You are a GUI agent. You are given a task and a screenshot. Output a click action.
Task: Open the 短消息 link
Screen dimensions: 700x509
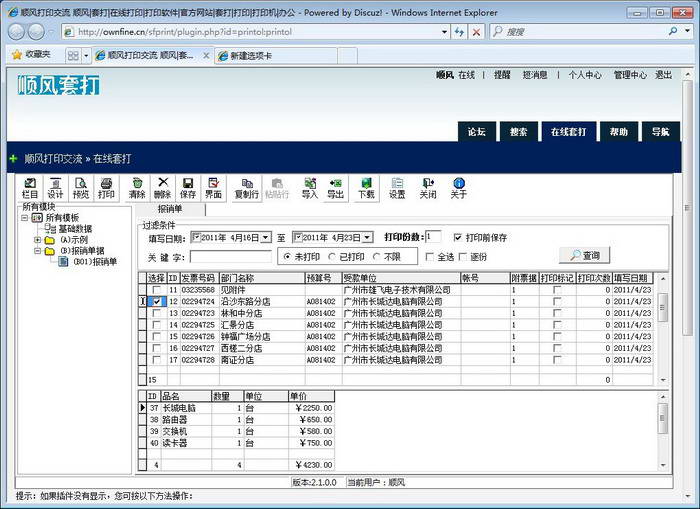(x=535, y=75)
